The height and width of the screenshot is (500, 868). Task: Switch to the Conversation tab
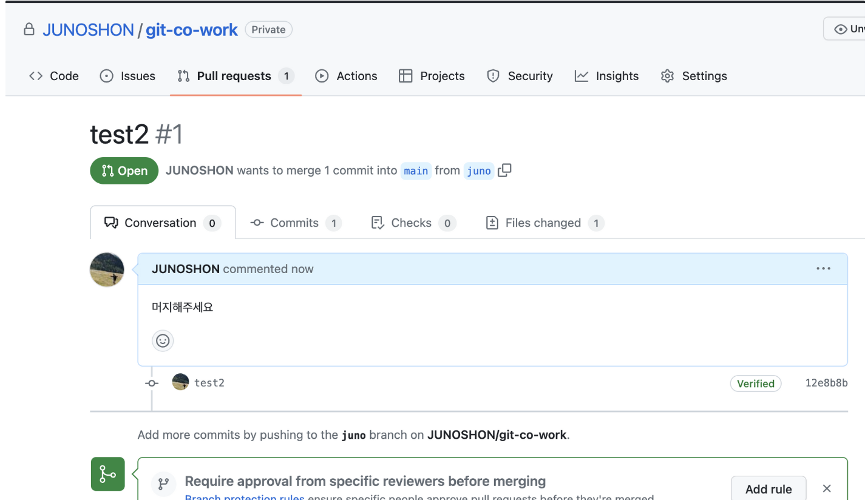163,223
